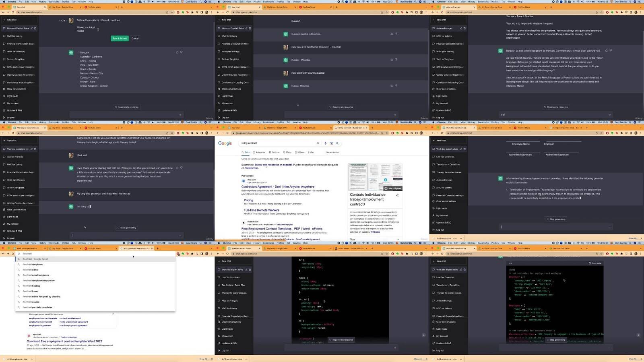This screenshot has width=644, height=362.
Task: Thumbs up the country capitals list reply
Action: 177,52
